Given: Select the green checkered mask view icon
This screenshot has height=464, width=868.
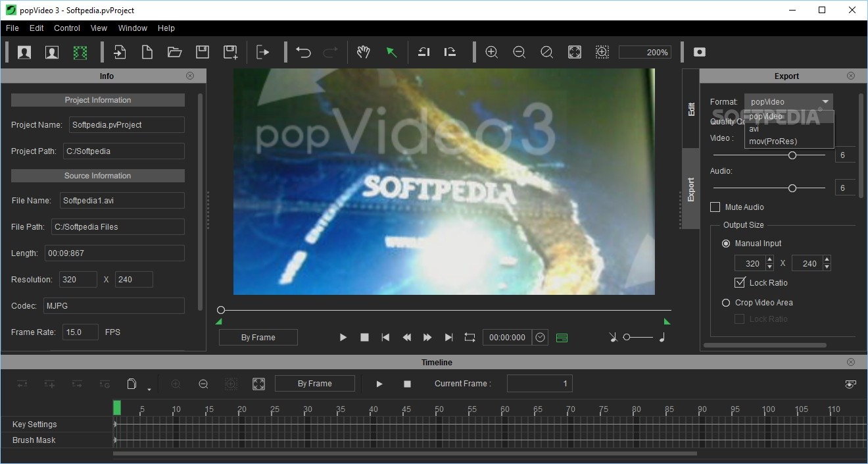Looking at the screenshot, I should click(x=80, y=53).
